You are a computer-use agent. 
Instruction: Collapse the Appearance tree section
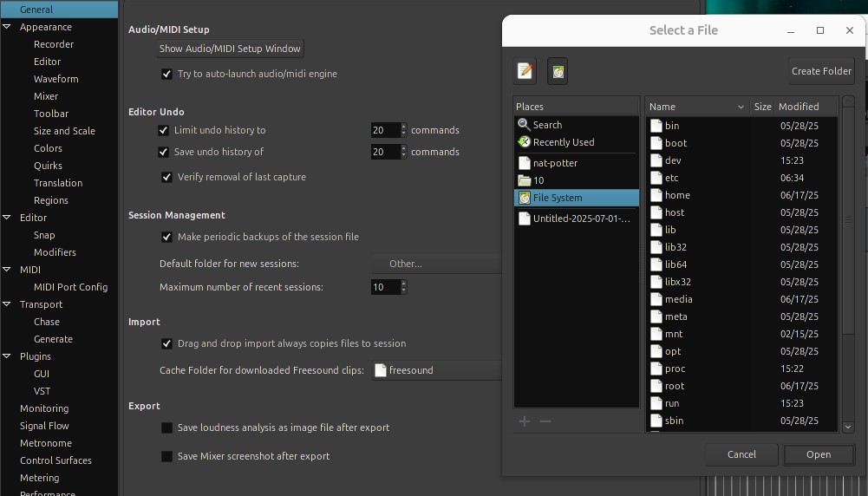pos(8,27)
